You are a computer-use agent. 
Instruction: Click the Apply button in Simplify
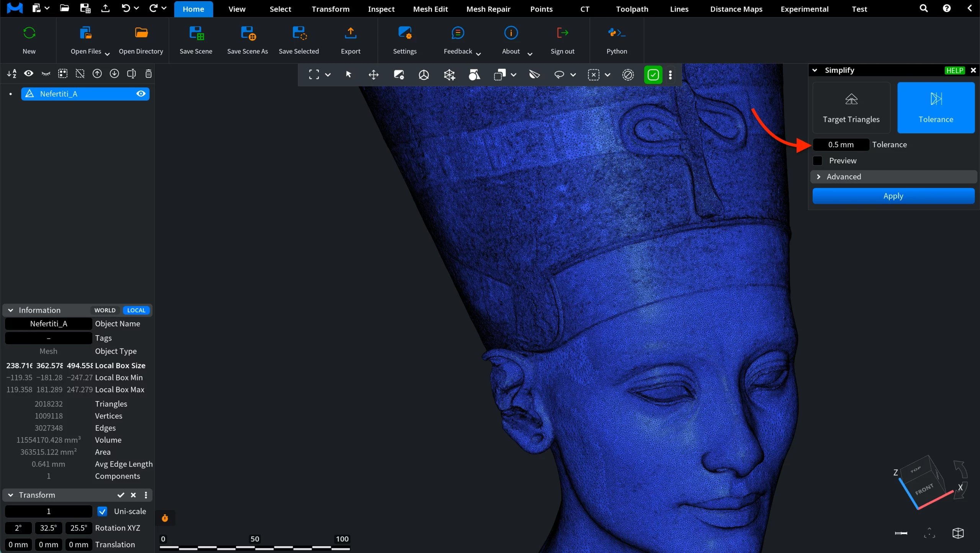pos(893,196)
